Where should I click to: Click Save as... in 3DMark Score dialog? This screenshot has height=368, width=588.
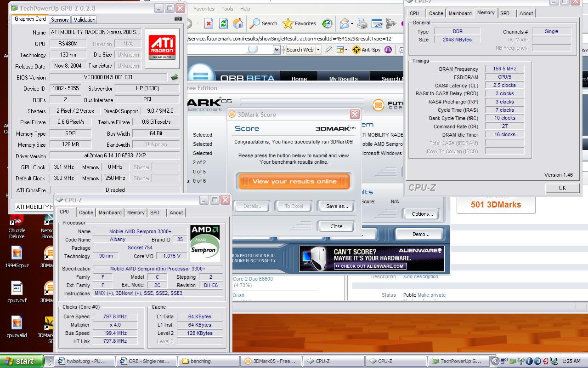[337, 206]
